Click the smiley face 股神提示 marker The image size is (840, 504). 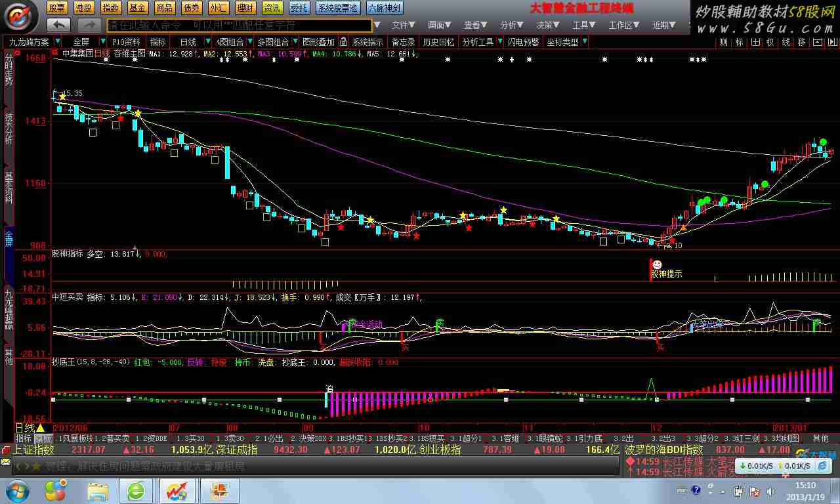(658, 264)
